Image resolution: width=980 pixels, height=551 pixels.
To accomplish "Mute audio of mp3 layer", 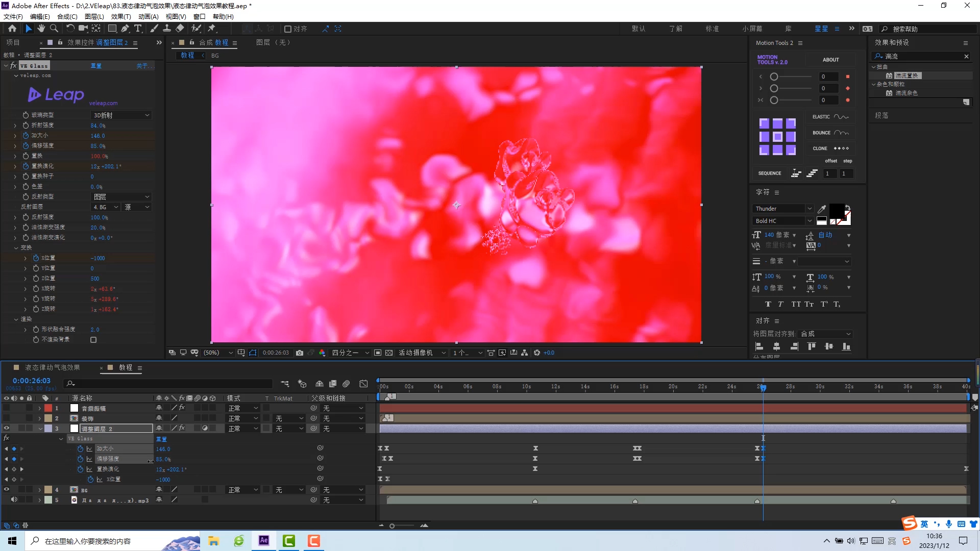I will (14, 500).
